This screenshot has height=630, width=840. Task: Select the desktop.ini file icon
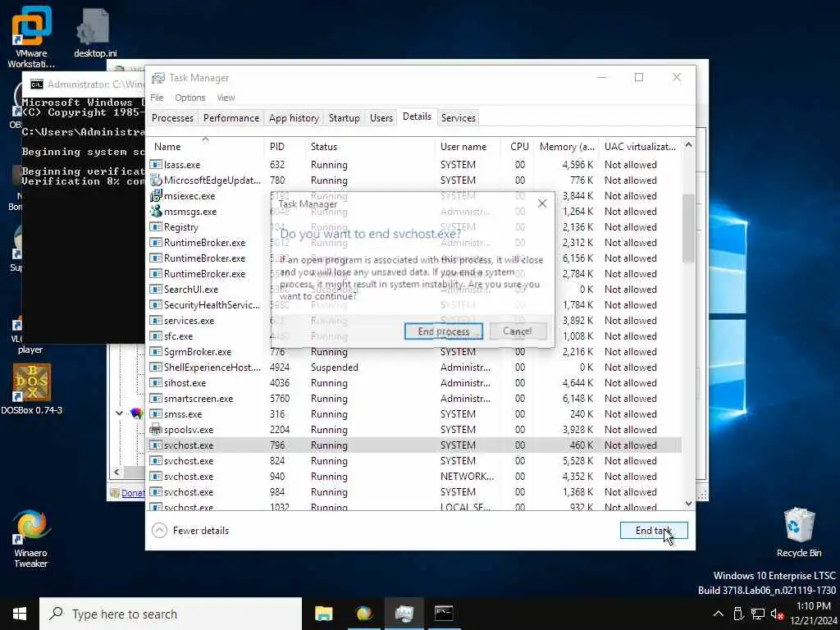95,33
